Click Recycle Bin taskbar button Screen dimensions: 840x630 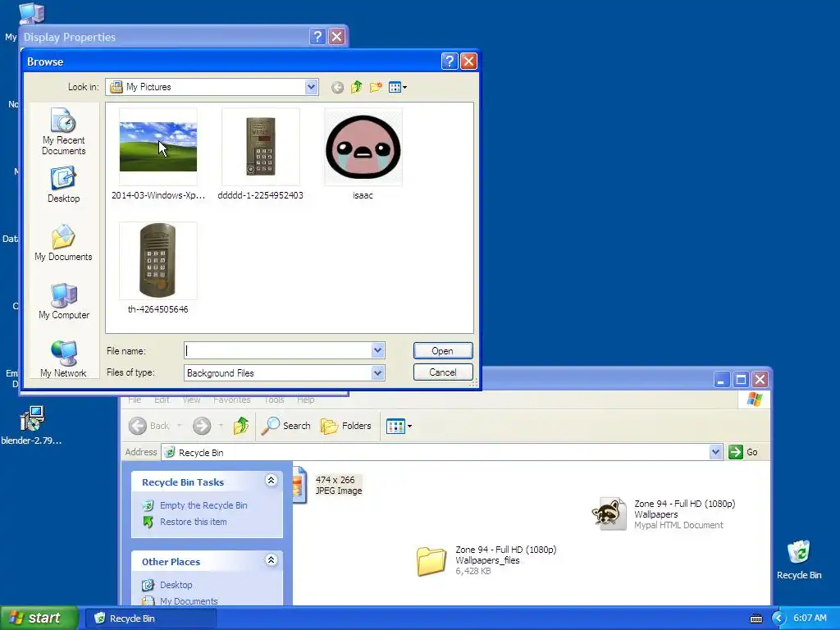click(x=152, y=619)
